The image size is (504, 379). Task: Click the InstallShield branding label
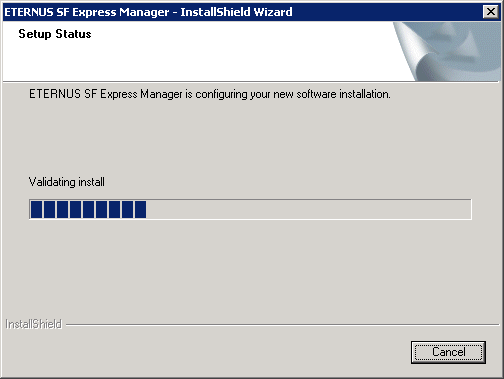coord(34,324)
